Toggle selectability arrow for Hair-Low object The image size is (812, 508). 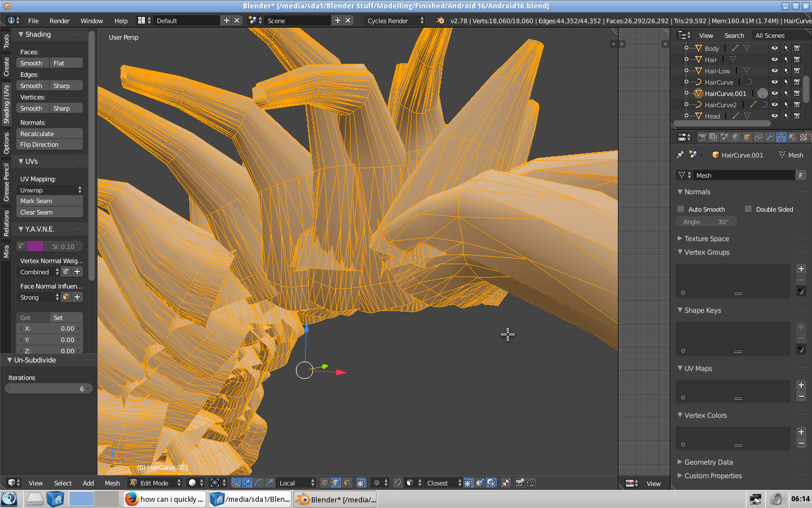[786, 71]
